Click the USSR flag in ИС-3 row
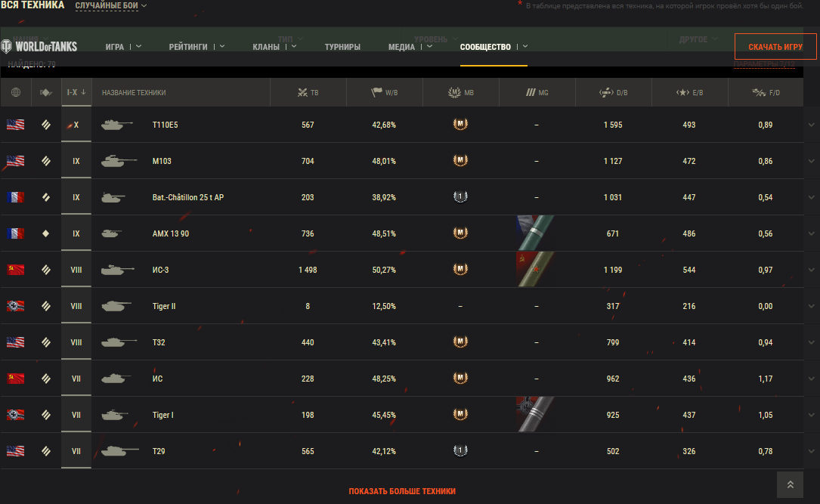This screenshot has height=504, width=820. click(16, 270)
